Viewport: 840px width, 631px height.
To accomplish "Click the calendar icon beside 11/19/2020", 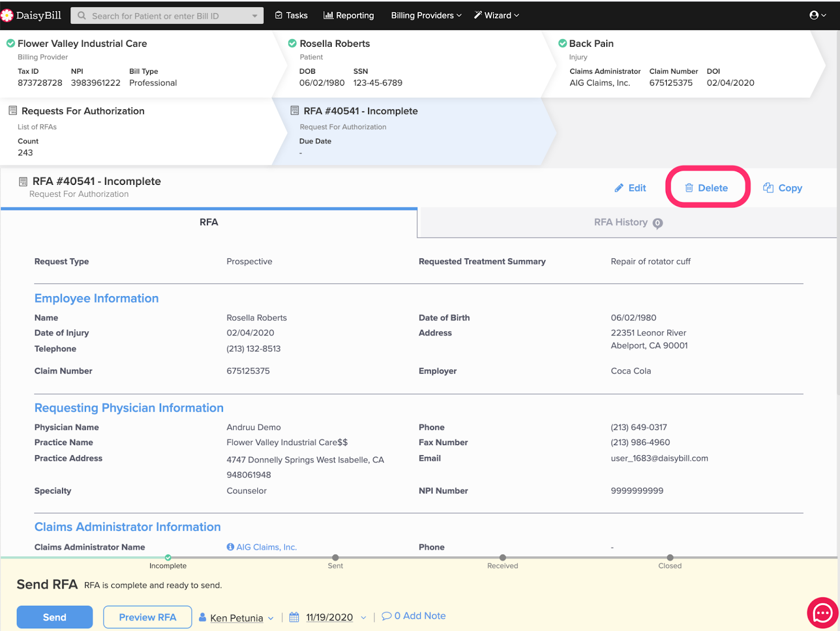I will pos(294,617).
